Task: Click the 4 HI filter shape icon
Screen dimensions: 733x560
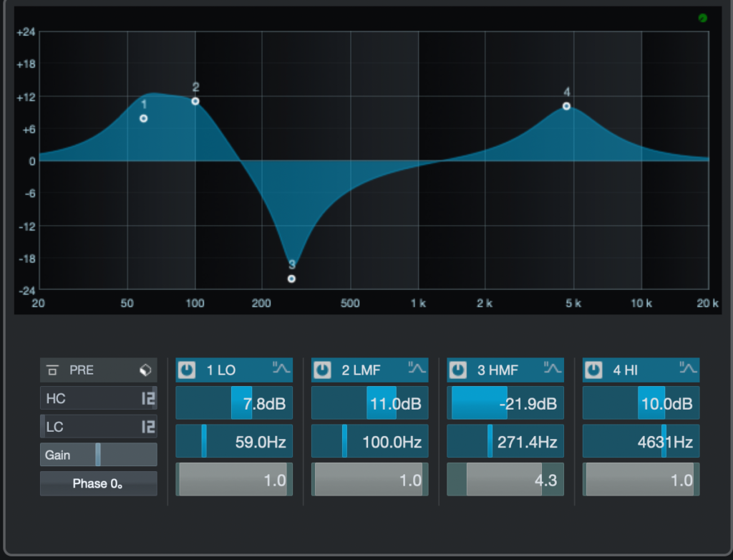Action: pos(688,369)
